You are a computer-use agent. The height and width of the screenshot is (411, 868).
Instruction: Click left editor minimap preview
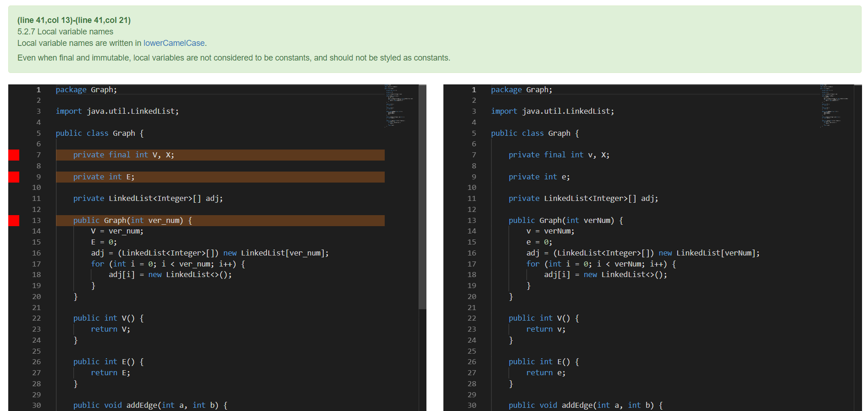tap(398, 106)
